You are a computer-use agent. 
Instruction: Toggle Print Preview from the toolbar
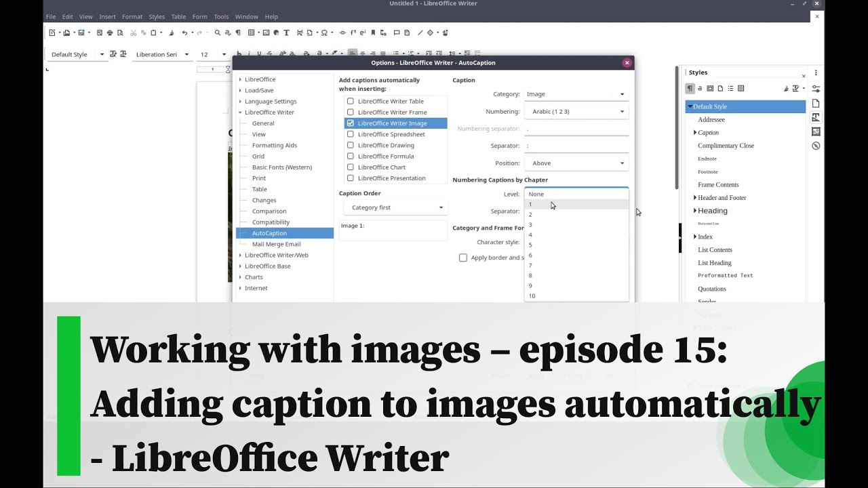pyautogui.click(x=120, y=33)
